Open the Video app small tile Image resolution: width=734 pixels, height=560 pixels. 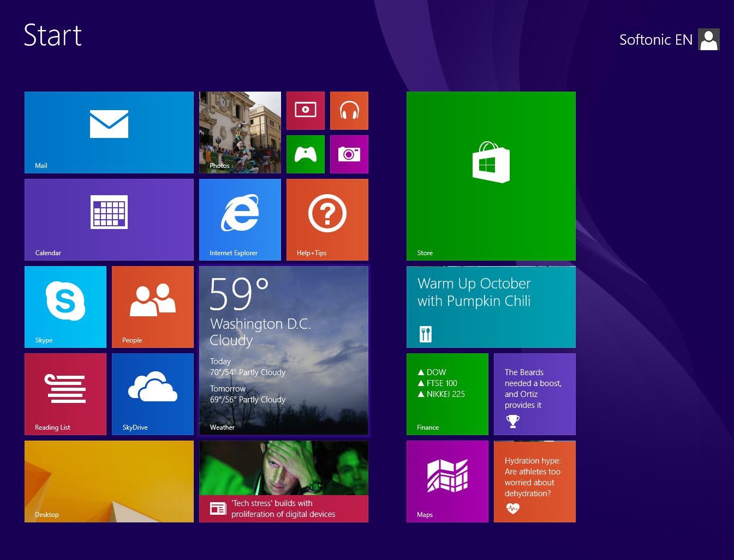click(x=306, y=111)
